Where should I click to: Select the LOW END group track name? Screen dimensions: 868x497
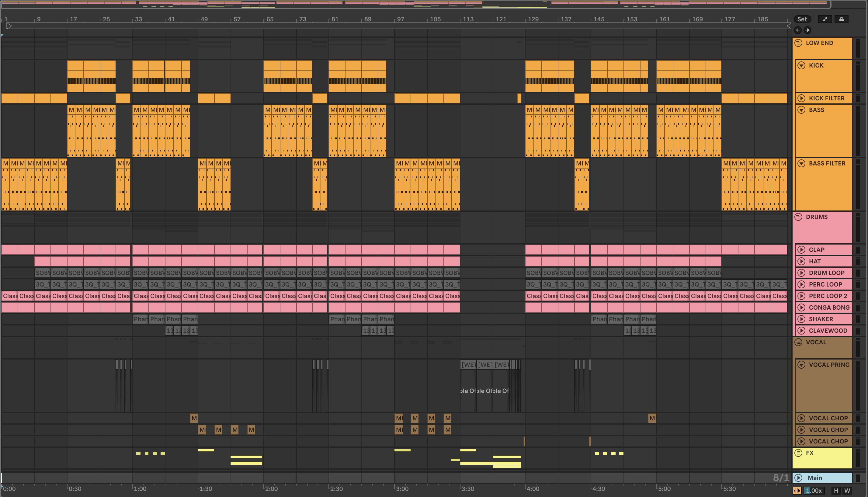[x=819, y=43]
